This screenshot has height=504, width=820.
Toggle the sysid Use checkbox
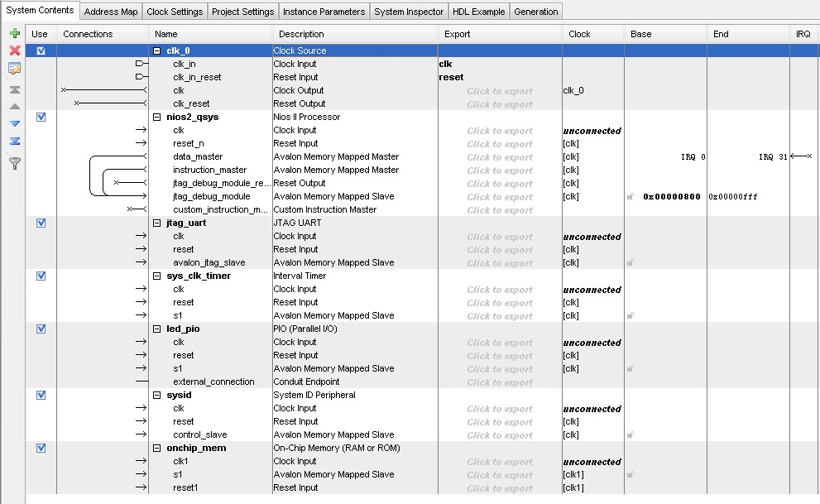click(41, 396)
